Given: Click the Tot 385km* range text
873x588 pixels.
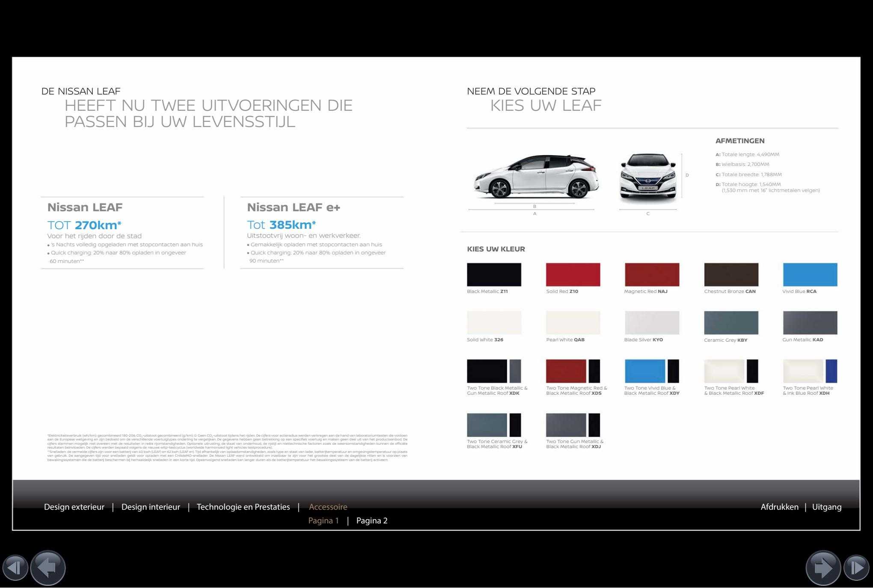Looking at the screenshot, I should 281,225.
